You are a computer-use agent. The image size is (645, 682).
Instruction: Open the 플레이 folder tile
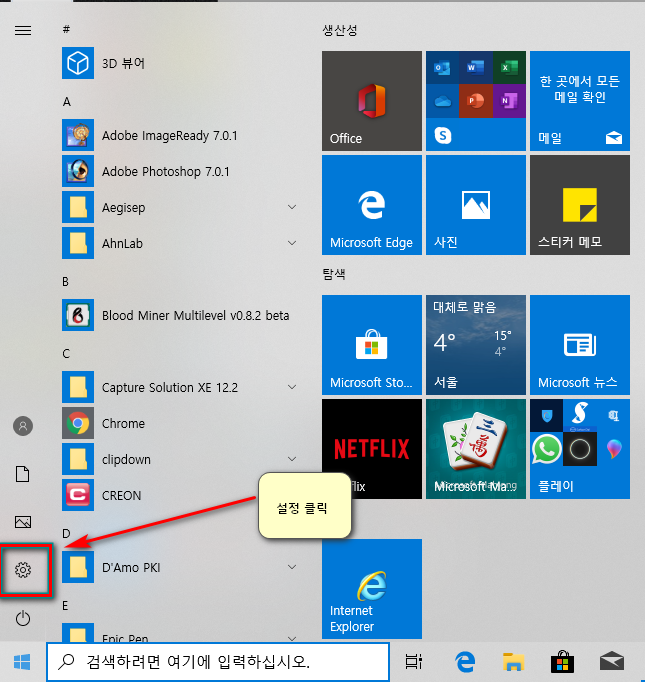(x=580, y=449)
